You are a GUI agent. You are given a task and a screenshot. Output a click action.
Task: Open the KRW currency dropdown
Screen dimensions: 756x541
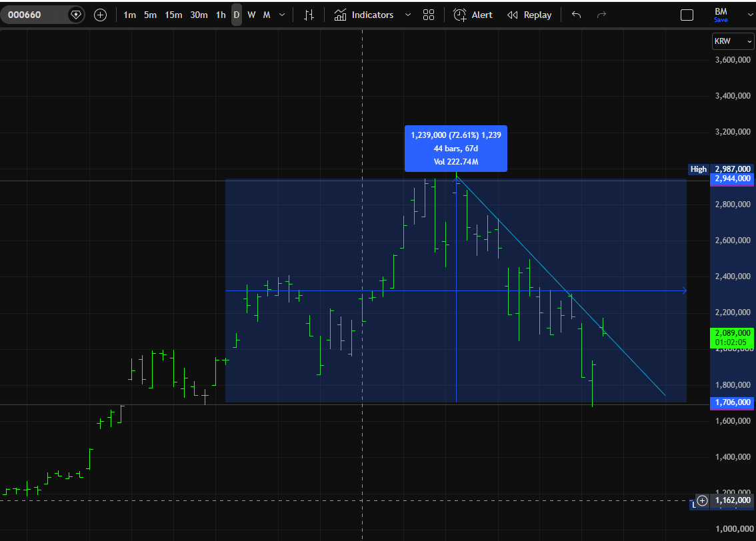pos(733,41)
